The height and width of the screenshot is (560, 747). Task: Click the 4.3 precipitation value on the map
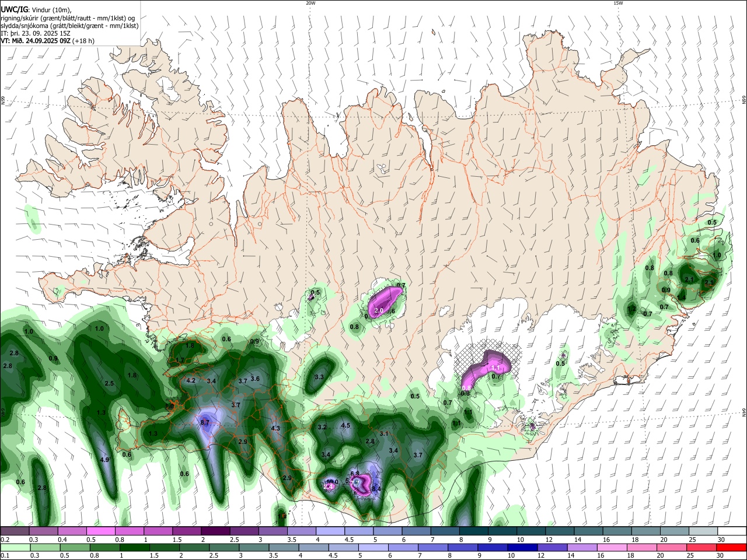click(276, 428)
